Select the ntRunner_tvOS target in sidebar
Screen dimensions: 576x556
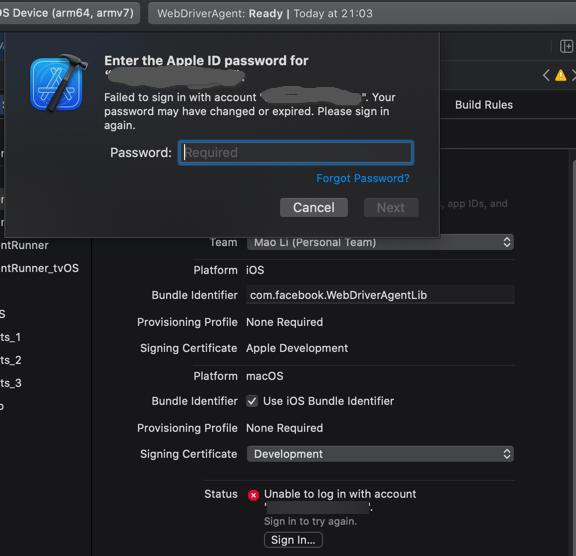coord(39,268)
